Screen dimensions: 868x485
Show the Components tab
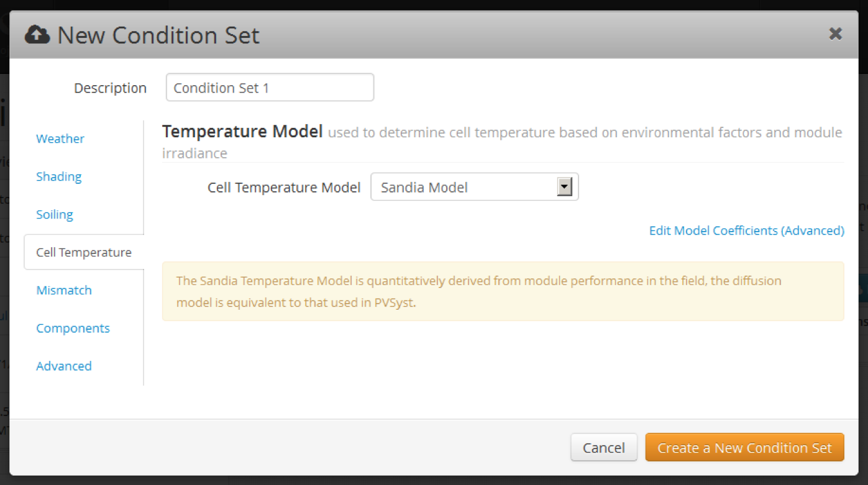(73, 328)
